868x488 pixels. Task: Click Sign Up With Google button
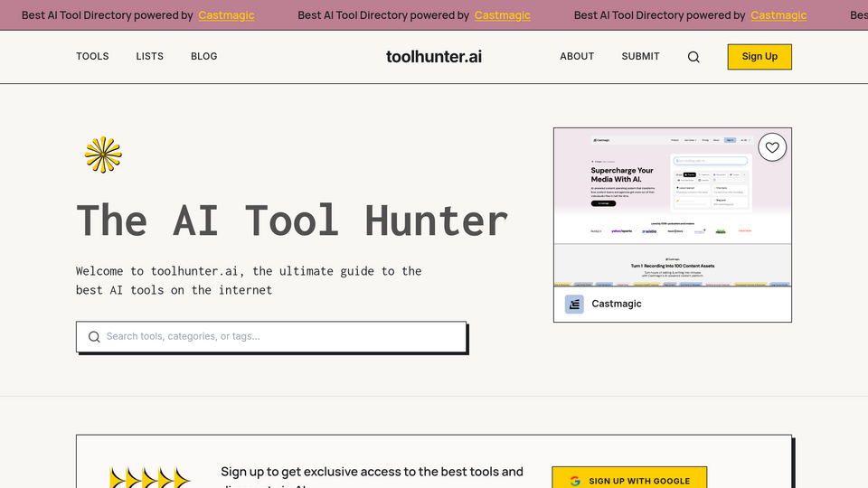[x=629, y=478]
